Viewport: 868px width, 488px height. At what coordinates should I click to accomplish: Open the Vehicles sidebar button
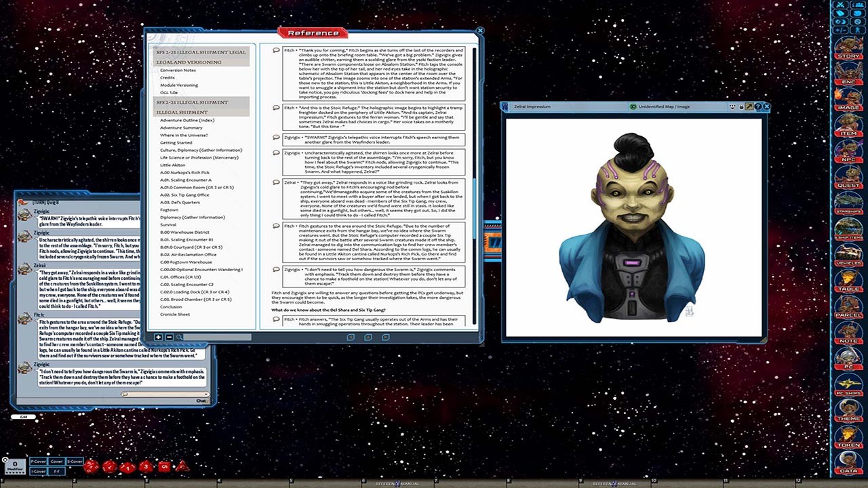point(848,256)
